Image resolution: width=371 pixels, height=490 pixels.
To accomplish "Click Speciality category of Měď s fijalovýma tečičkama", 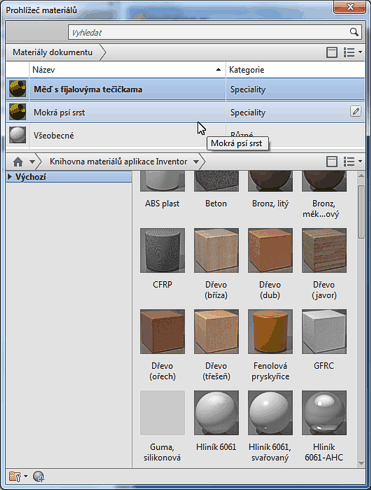I will (x=248, y=90).
